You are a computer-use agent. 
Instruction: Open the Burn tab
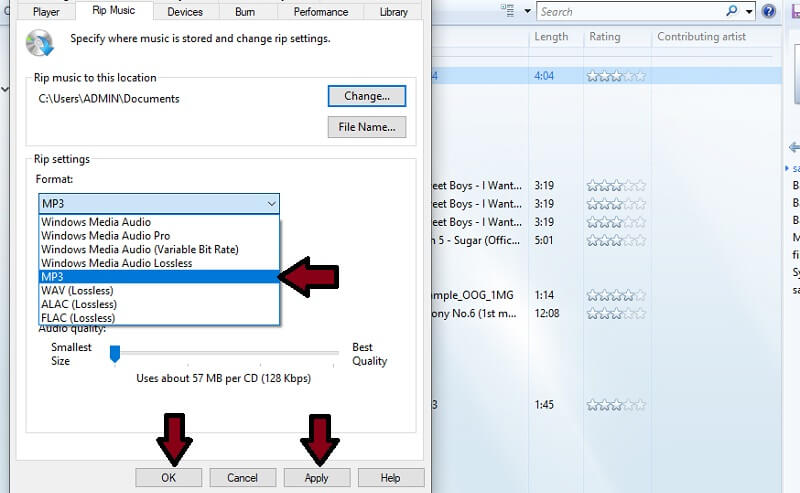pos(245,12)
